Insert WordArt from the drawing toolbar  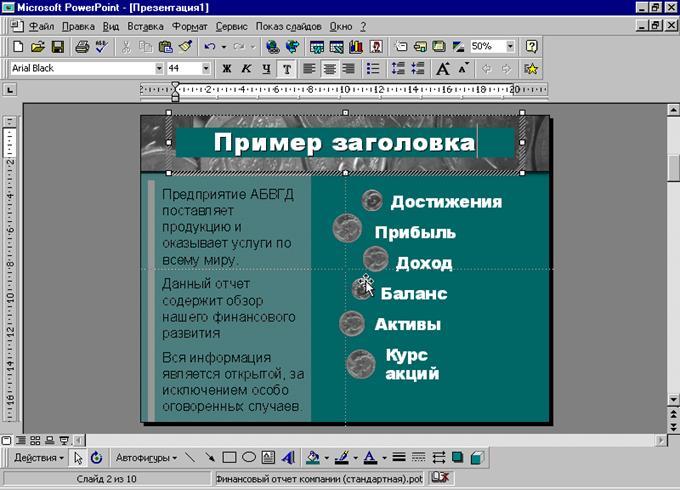coord(289,457)
